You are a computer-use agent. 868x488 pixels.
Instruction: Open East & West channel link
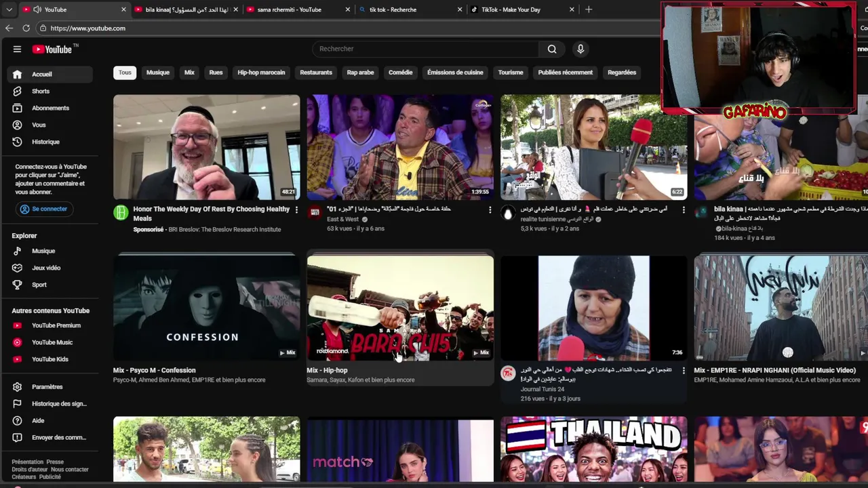(x=342, y=219)
